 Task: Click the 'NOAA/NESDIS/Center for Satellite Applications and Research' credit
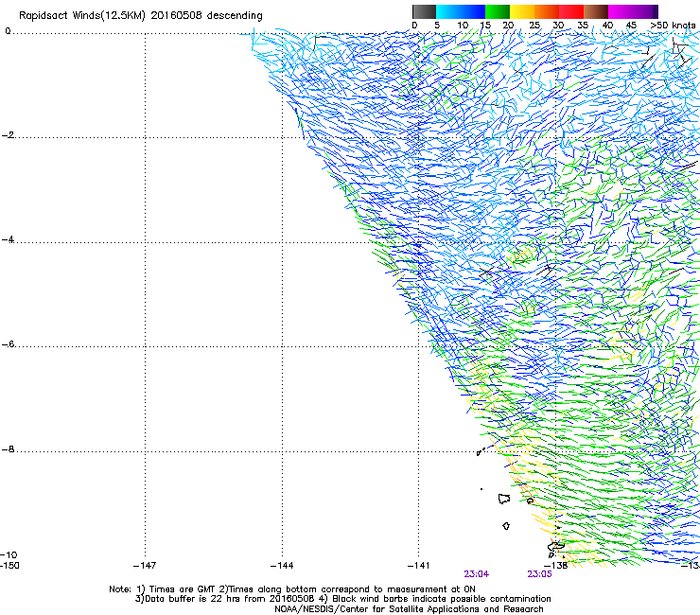click(409, 609)
